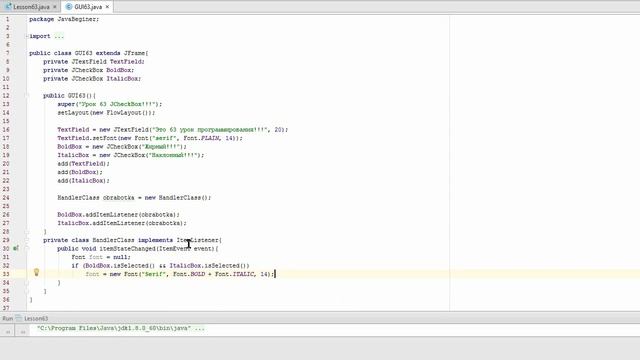Click the Font font = null line
Image resolution: width=640 pixels, height=360 pixels.
click(101, 257)
